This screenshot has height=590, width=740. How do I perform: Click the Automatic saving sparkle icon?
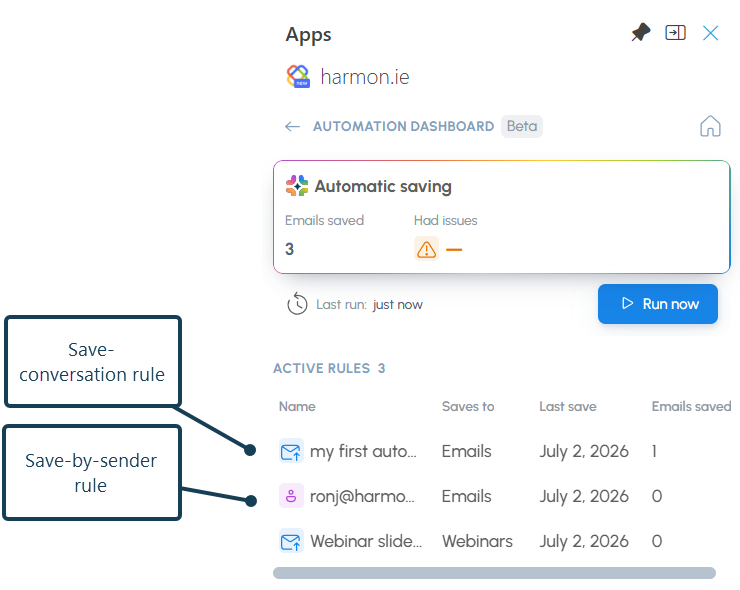click(x=297, y=186)
